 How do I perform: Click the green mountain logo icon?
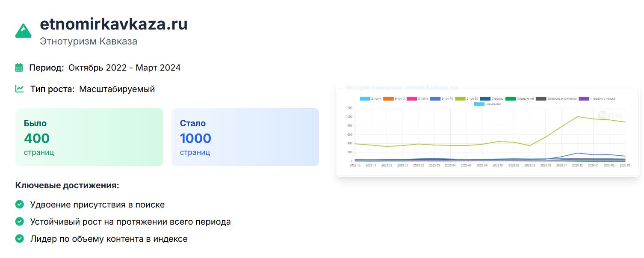(24, 31)
